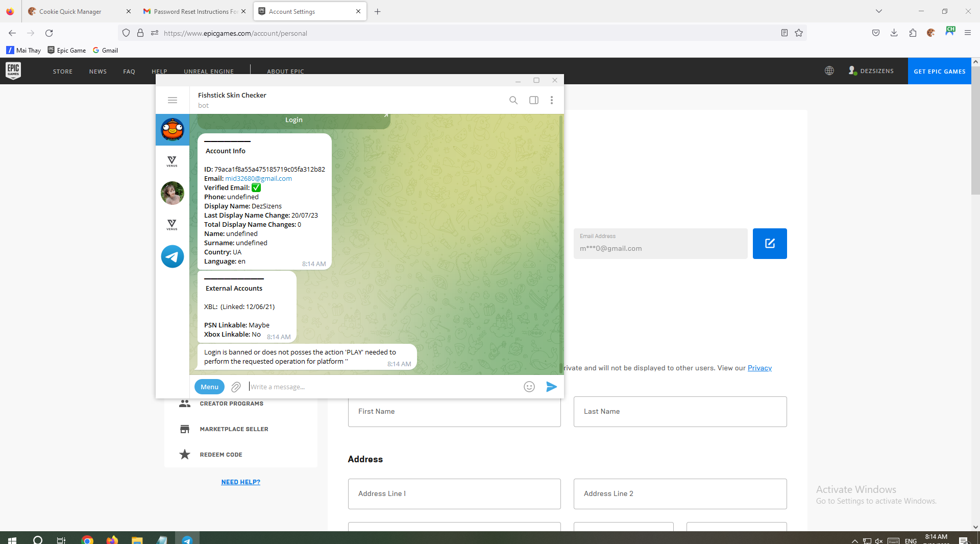This screenshot has height=544, width=980.
Task: Open the FAQ menu item
Action: point(129,72)
